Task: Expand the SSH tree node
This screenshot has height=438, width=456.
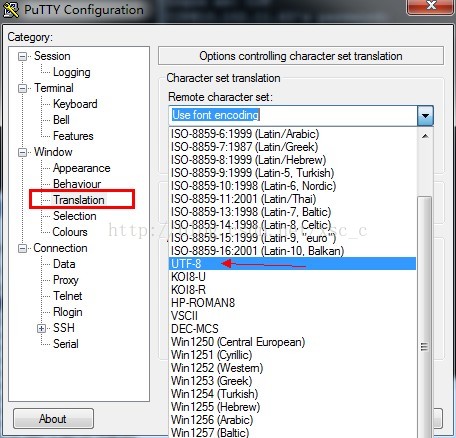Action: pos(41,328)
